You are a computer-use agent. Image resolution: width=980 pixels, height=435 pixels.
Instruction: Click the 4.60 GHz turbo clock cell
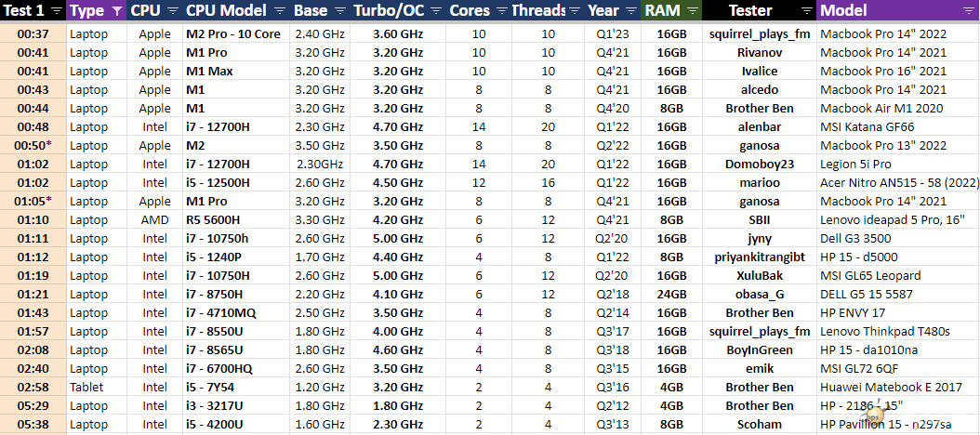tap(398, 350)
